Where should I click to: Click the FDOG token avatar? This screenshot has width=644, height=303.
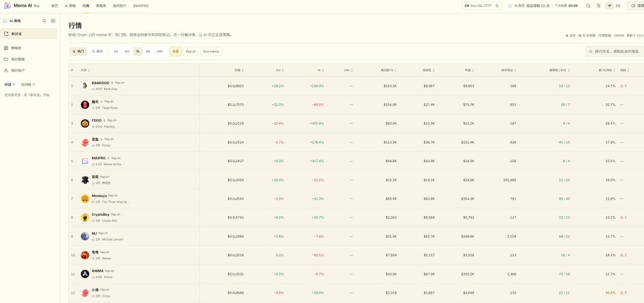[x=85, y=123]
